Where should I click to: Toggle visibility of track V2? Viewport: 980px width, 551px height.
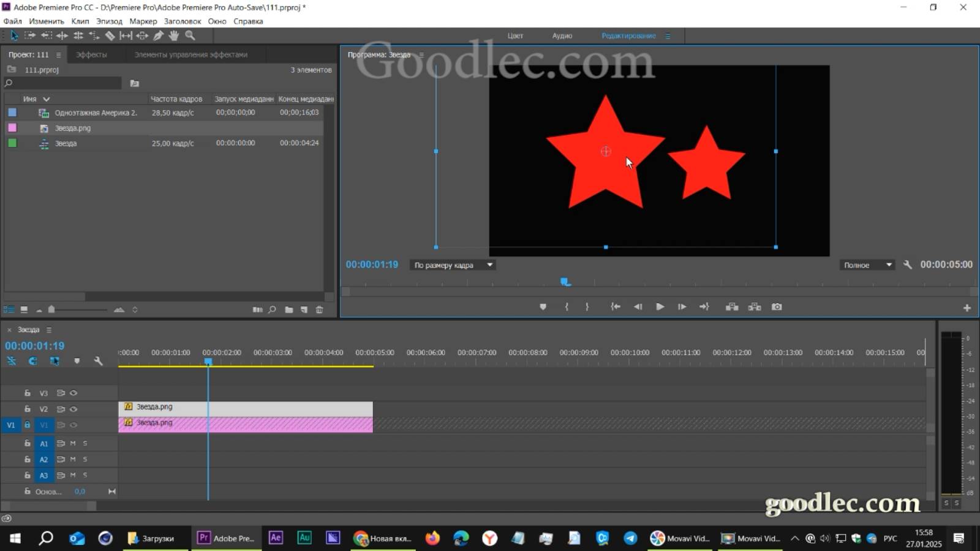tap(73, 409)
